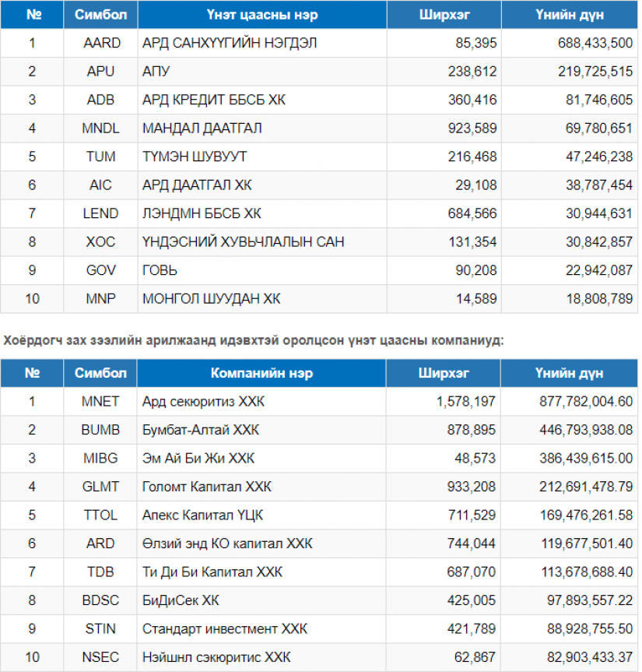The image size is (642, 672).
Task: Click the amount 688,433,500
Action: point(595,43)
